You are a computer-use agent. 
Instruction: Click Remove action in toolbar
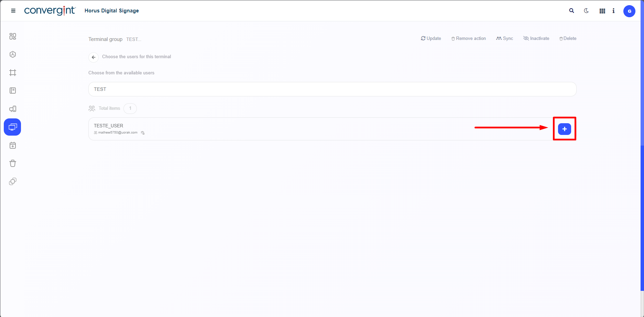click(469, 39)
